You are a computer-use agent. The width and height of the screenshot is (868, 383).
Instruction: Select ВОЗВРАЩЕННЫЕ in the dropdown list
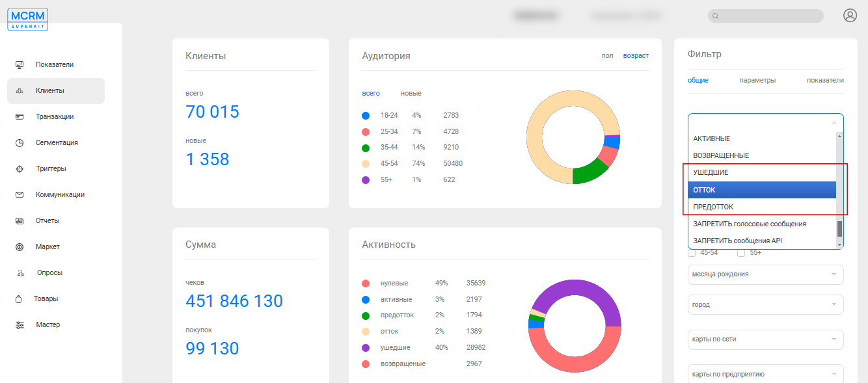(762, 156)
